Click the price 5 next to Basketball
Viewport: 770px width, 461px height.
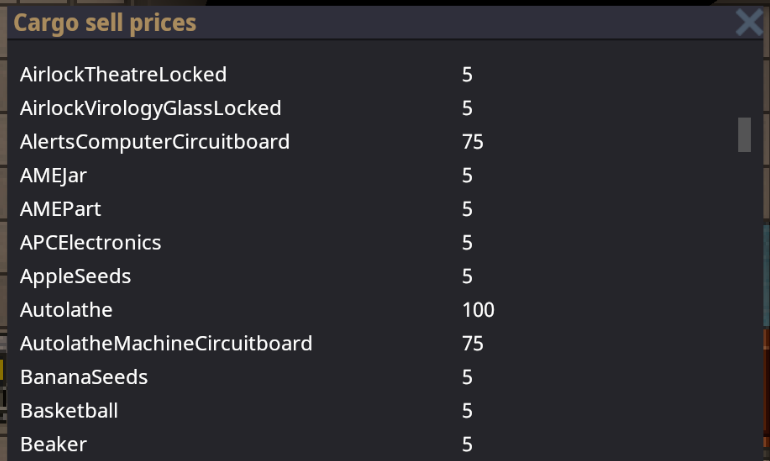(467, 411)
